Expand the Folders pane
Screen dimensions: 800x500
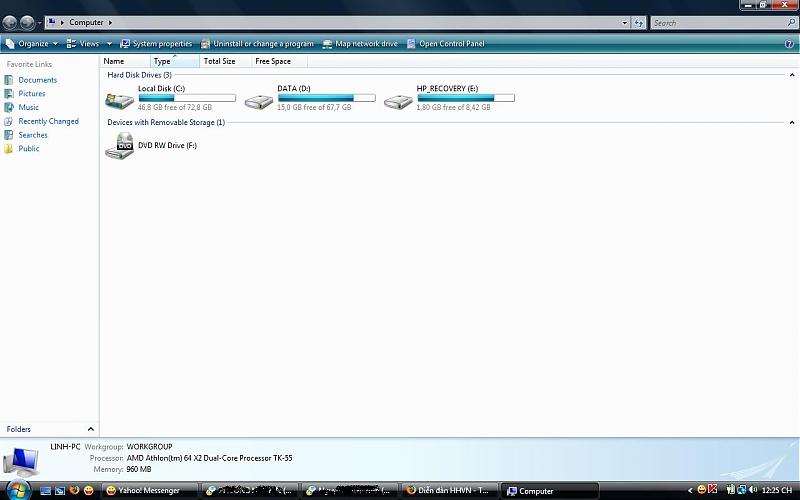90,429
